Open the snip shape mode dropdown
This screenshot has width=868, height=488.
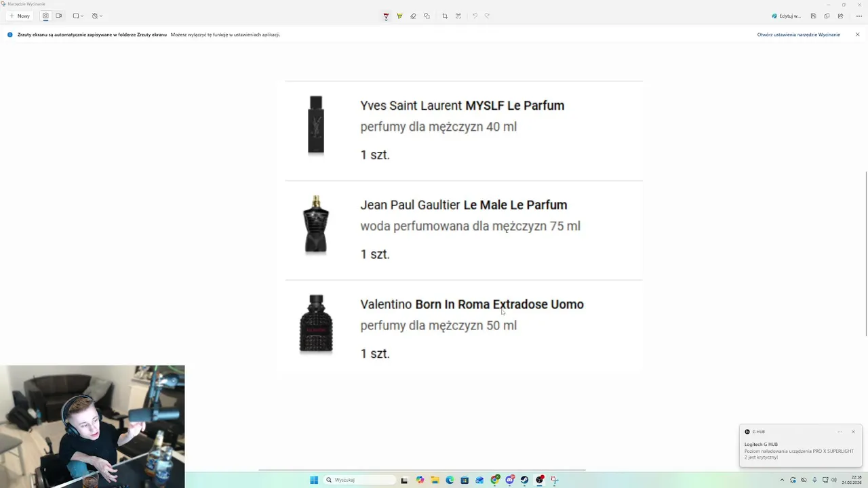point(78,16)
